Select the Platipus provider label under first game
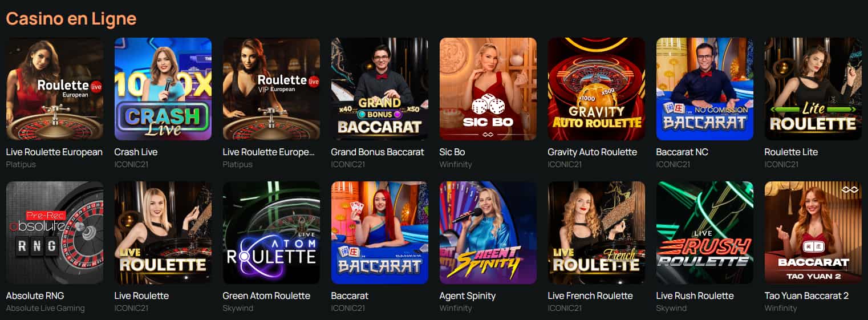This screenshot has height=320, width=868. pyautogui.click(x=21, y=164)
